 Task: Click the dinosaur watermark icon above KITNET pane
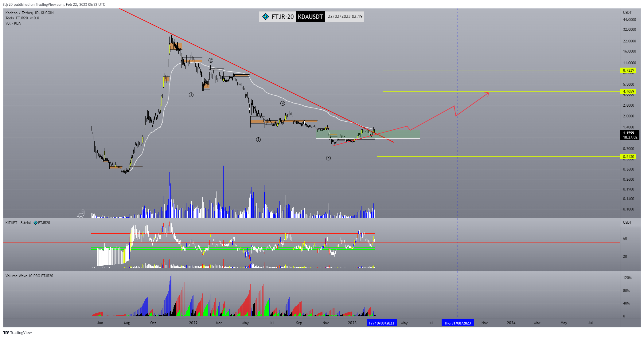[81, 214]
